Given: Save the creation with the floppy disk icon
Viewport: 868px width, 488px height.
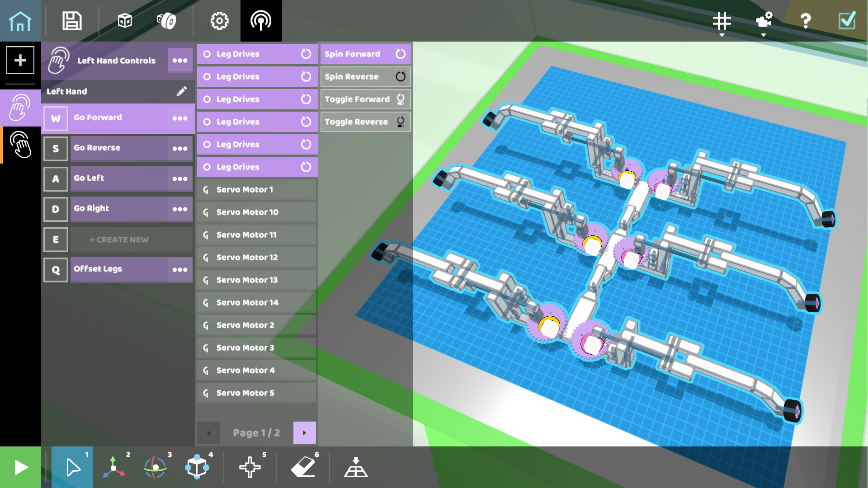Looking at the screenshot, I should coord(72,20).
